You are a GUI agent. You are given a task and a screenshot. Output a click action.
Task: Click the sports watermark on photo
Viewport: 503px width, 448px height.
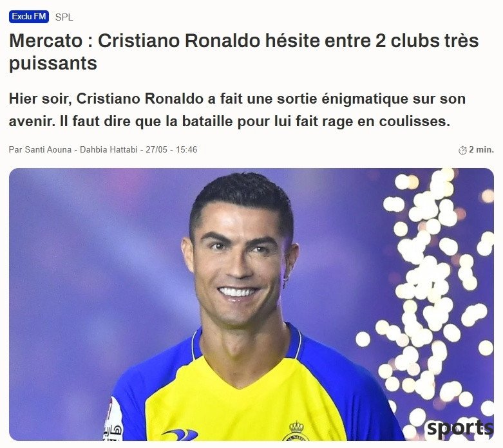(460, 428)
